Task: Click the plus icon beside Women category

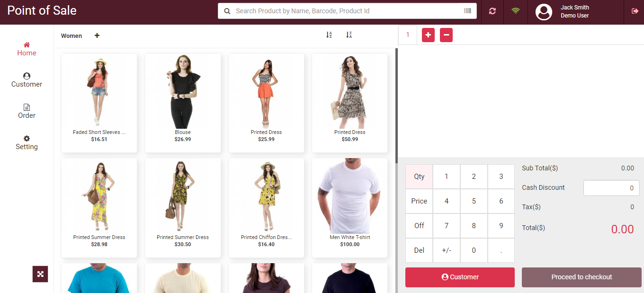Action: point(97,36)
